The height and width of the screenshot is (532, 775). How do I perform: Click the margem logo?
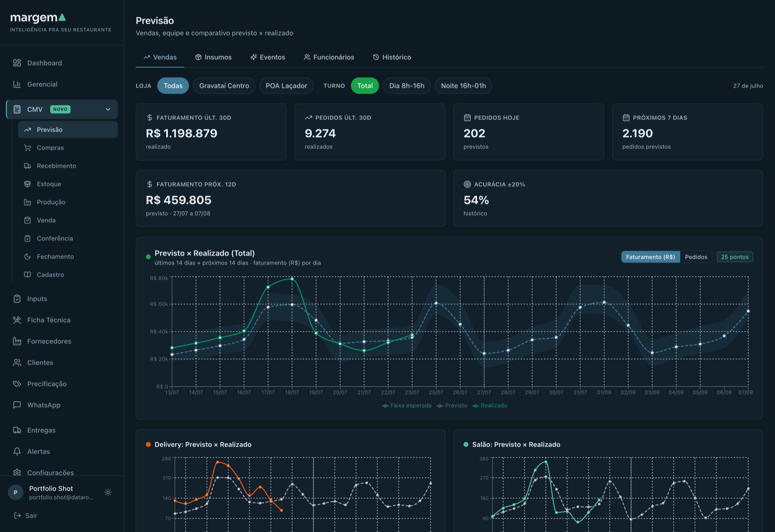(38, 18)
